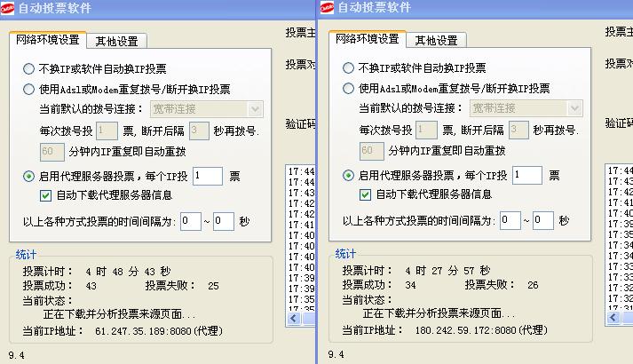
Task: Select 使用Adsl或Modem重复拨号 option in the left window
Action: coord(29,89)
